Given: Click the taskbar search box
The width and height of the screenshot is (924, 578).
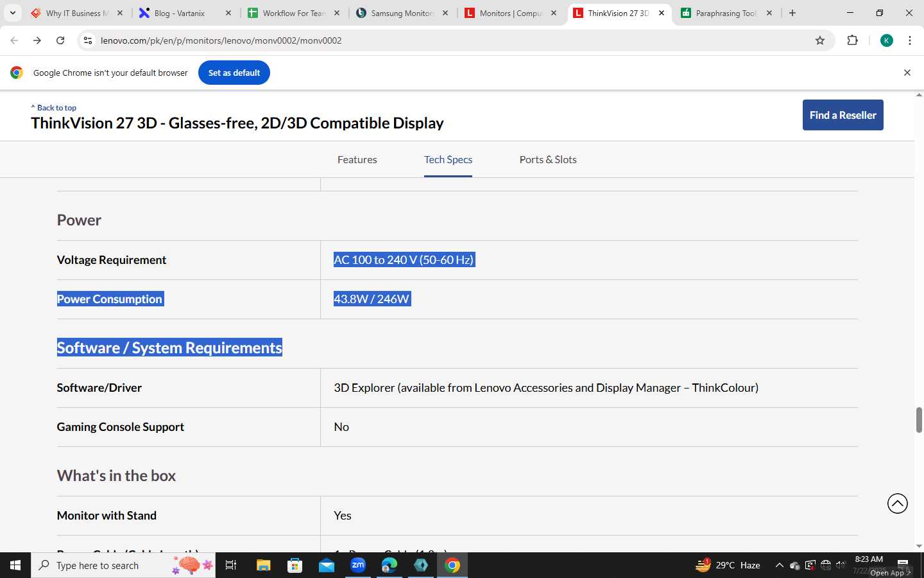Looking at the screenshot, I should coord(123,565).
